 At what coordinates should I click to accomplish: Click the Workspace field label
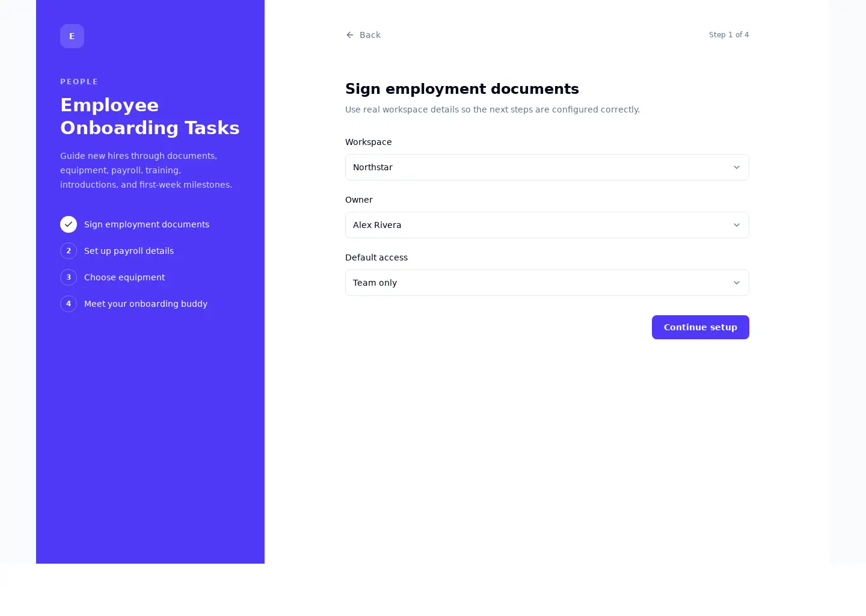point(369,142)
